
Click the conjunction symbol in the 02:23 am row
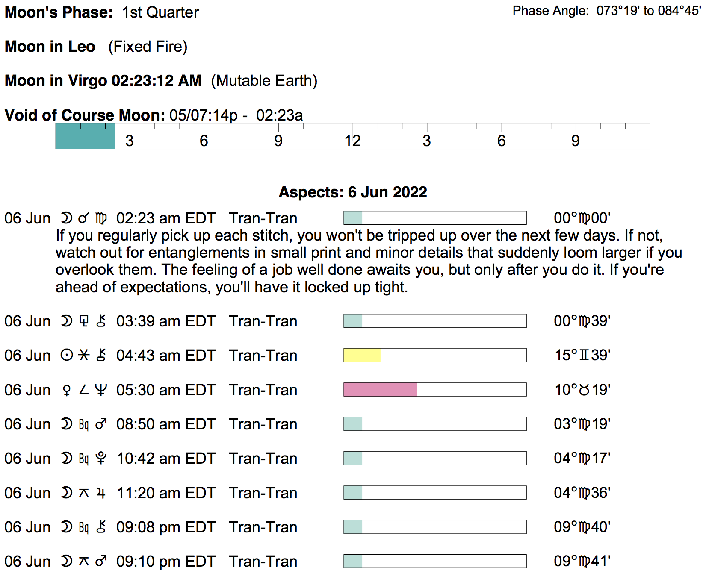84,218
